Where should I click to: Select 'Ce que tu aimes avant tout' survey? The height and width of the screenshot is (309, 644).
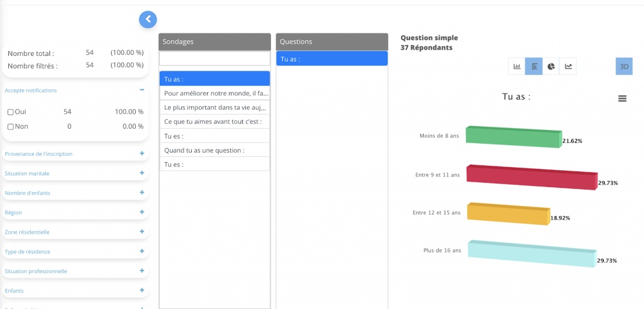tap(214, 122)
